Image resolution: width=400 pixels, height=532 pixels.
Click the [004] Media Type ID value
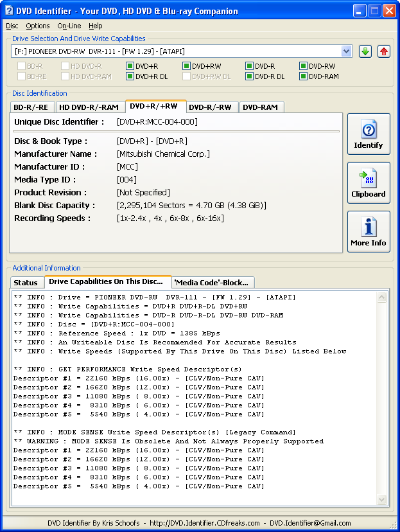126,180
